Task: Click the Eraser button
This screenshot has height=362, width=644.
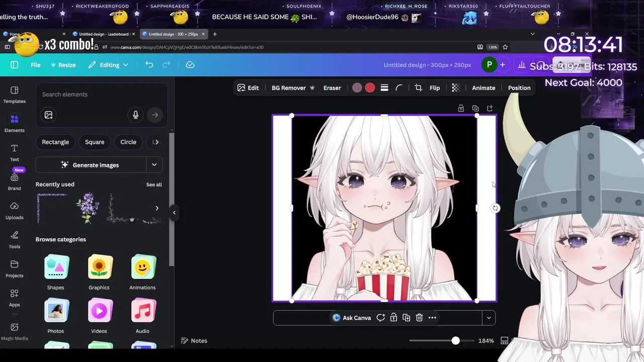Action: [332, 88]
